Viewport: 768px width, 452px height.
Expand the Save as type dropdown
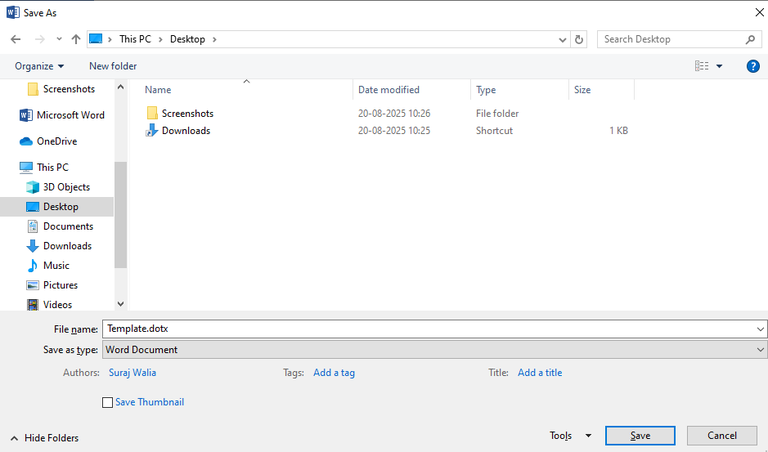tap(434, 350)
